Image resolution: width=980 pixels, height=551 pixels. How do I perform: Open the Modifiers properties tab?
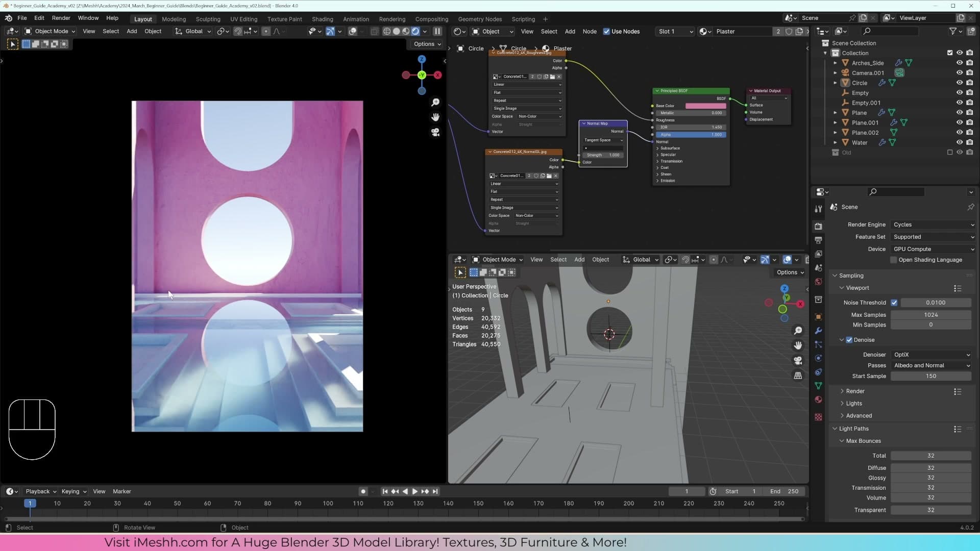[x=818, y=331]
